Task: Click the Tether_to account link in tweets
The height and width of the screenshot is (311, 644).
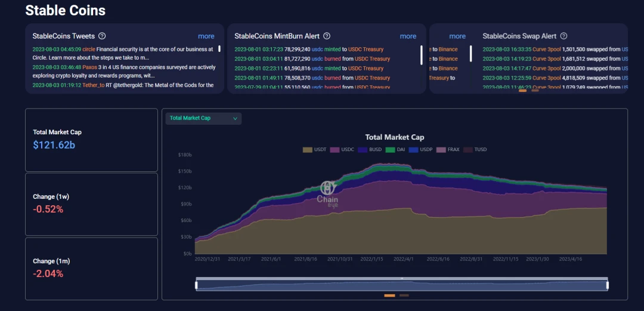Action: pos(93,85)
